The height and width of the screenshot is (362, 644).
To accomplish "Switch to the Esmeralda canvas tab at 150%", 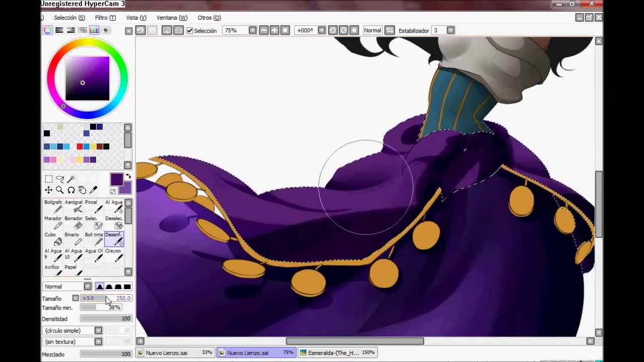I will (x=338, y=353).
